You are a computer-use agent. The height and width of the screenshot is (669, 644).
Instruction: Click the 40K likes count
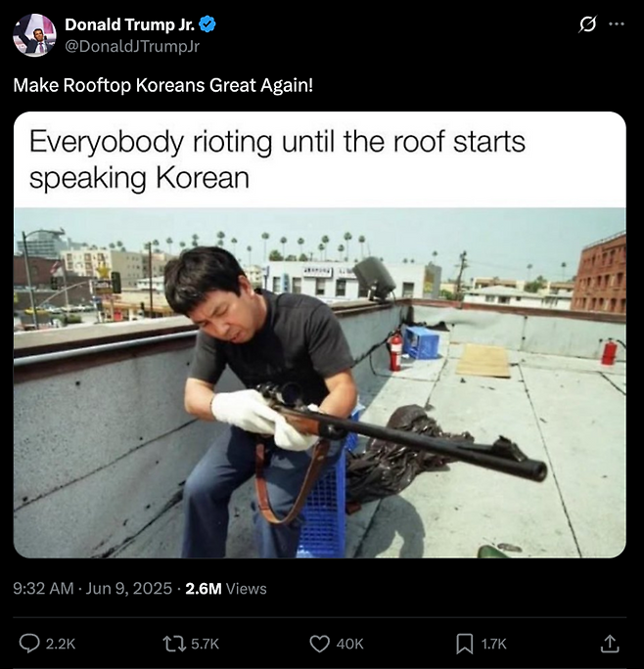[349, 644]
